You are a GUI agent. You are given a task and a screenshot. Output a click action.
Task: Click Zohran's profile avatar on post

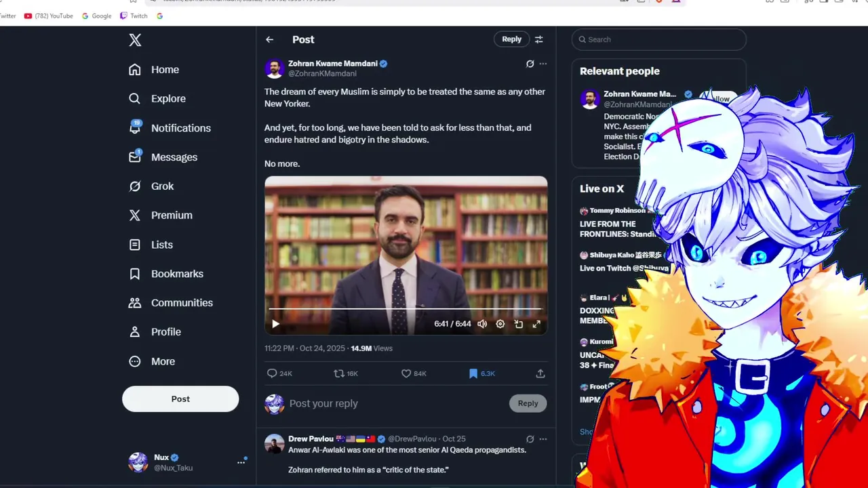point(274,68)
